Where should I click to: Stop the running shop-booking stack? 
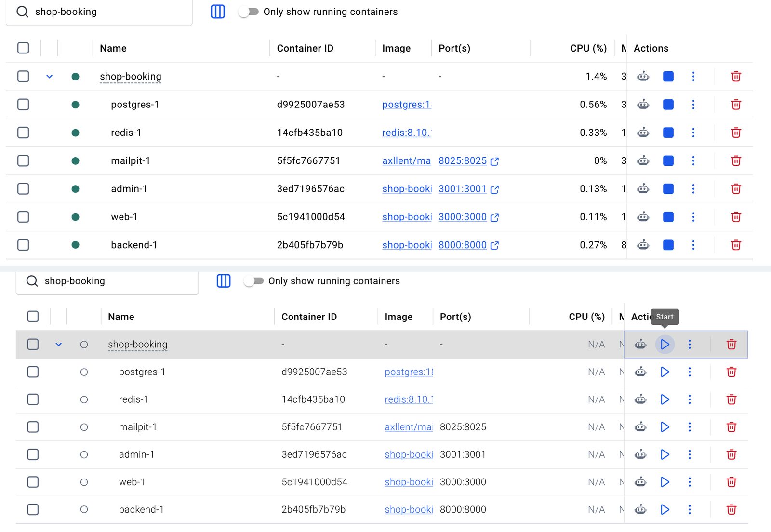[668, 76]
